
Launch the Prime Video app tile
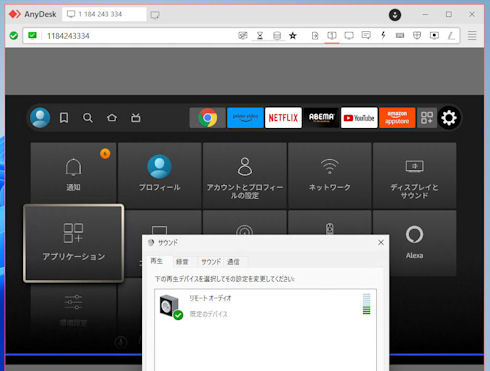(x=245, y=118)
